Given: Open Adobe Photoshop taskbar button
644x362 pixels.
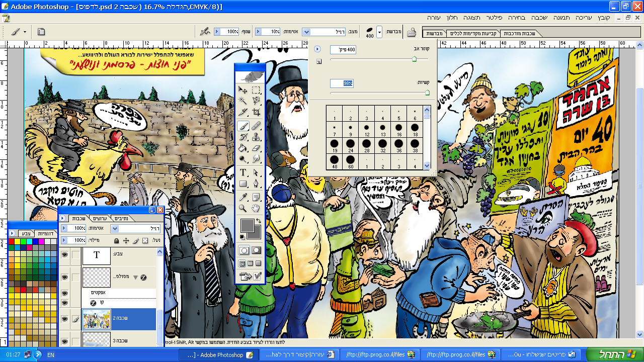Looking at the screenshot, I should (219, 354).
